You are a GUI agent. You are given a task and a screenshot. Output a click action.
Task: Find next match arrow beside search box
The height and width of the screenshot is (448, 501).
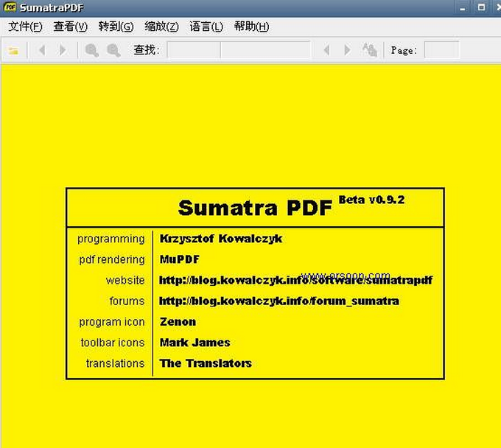click(x=347, y=50)
